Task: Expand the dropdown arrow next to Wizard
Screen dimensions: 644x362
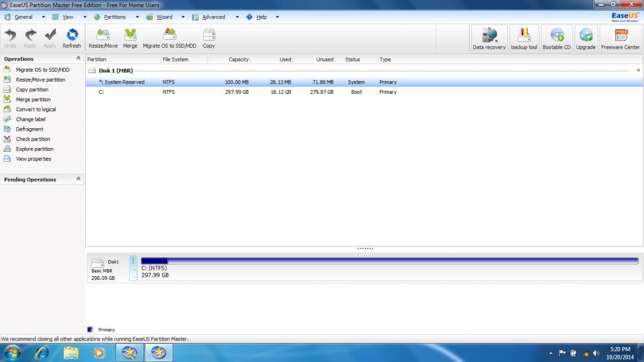Action: click(x=183, y=17)
